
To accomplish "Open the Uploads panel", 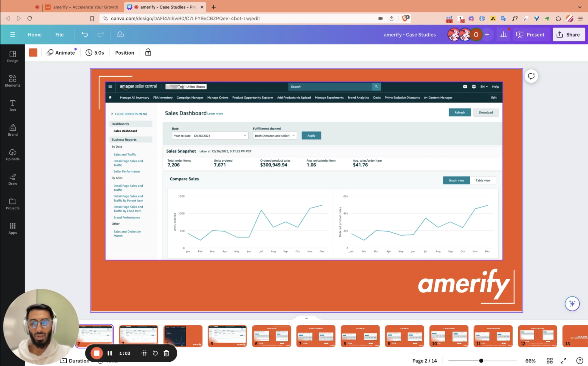I will tap(13, 155).
